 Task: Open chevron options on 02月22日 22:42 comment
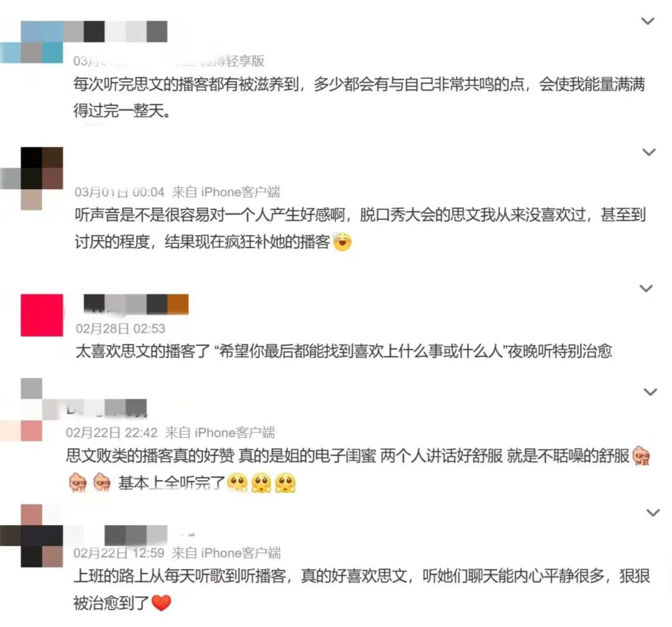coord(651,392)
